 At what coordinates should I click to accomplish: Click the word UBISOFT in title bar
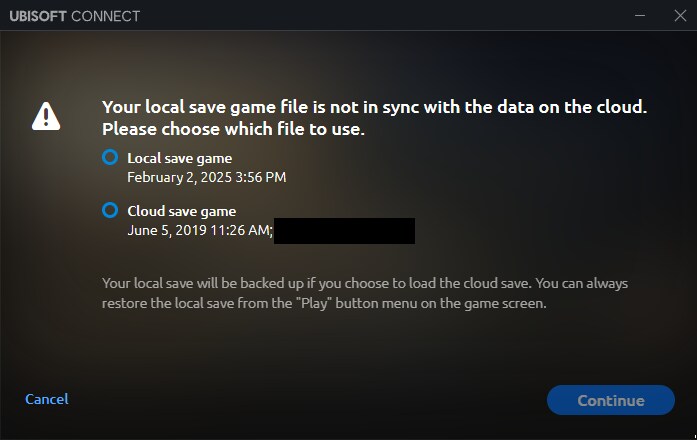(x=38, y=16)
